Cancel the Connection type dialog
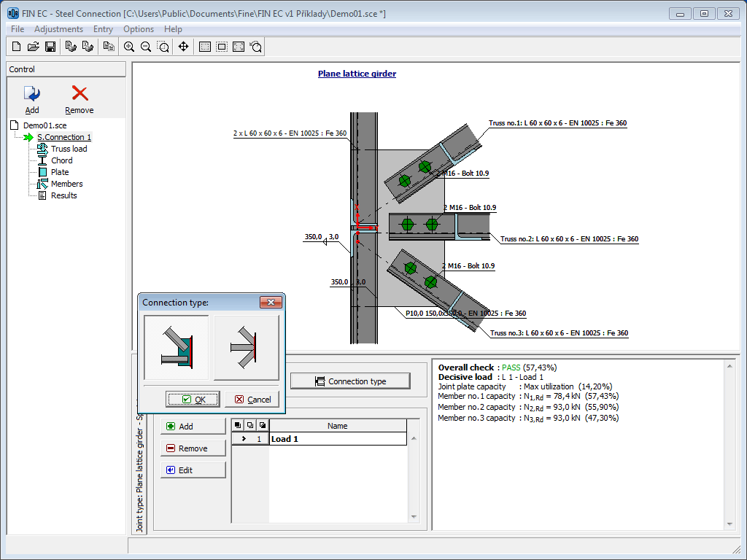Screen dimensions: 747x560 (x=252, y=400)
